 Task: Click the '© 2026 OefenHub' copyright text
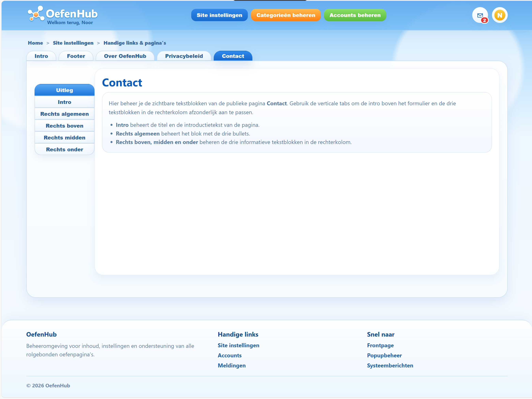[48, 386]
